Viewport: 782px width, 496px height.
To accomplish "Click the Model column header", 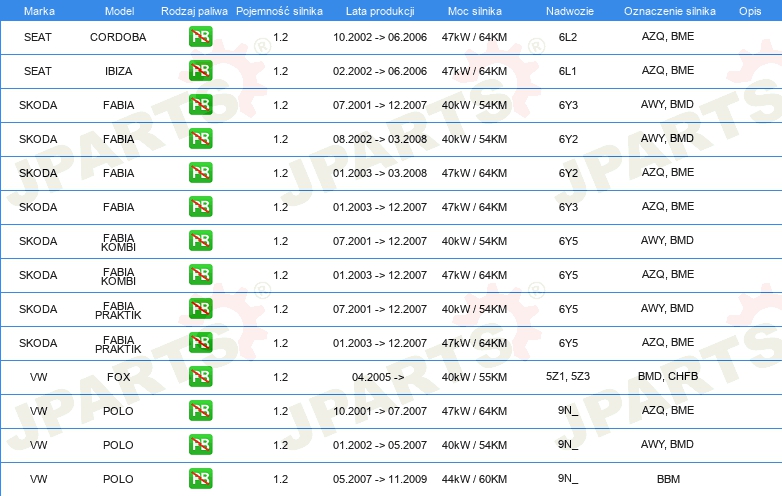I will coord(118,9).
